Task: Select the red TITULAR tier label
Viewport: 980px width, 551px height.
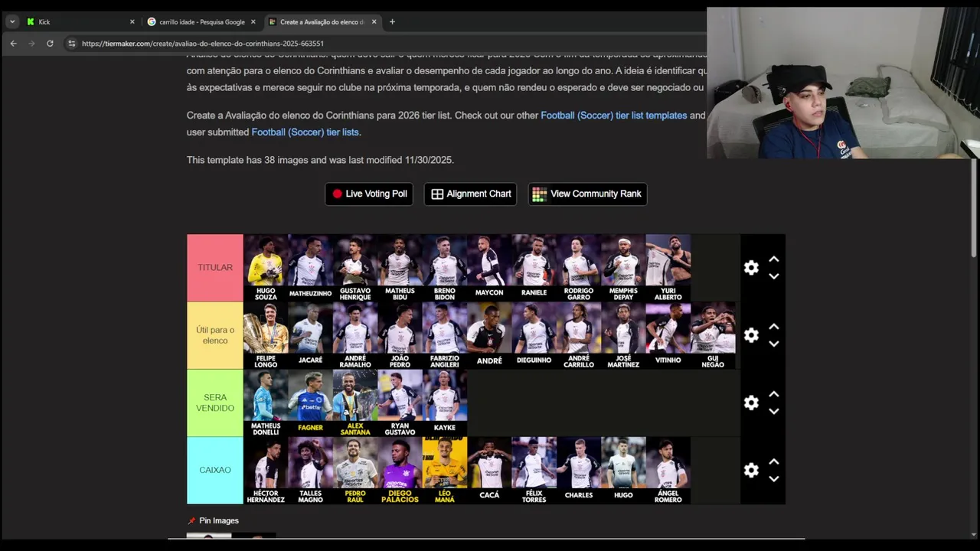Action: (215, 268)
